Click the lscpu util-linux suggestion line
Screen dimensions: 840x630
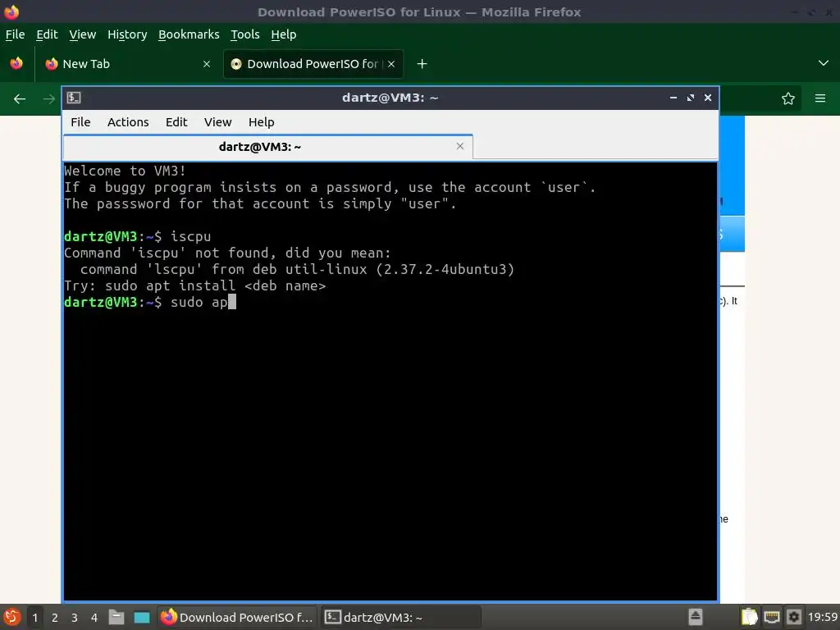click(297, 269)
